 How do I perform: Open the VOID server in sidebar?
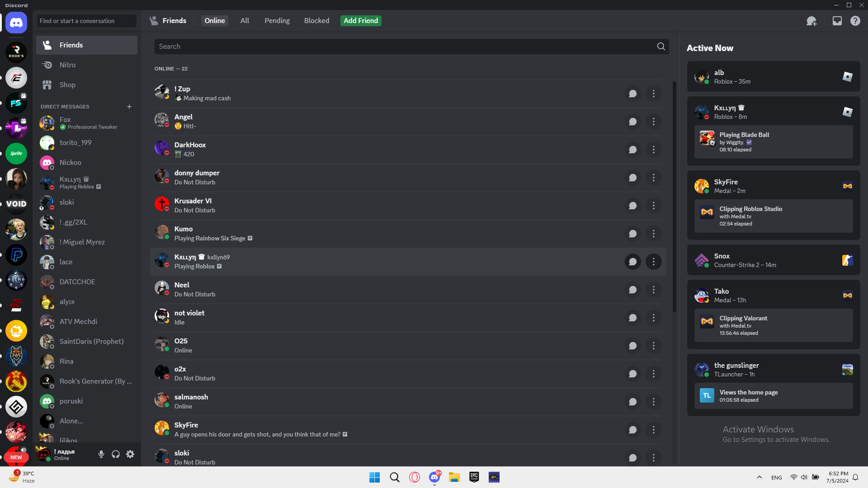tap(16, 204)
